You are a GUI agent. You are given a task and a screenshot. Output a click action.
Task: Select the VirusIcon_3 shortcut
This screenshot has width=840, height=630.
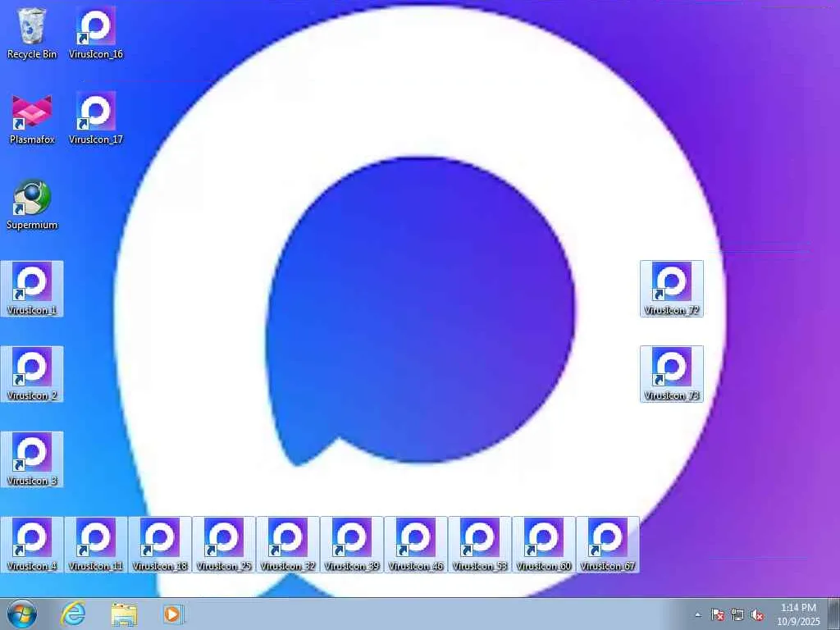pyautogui.click(x=32, y=459)
